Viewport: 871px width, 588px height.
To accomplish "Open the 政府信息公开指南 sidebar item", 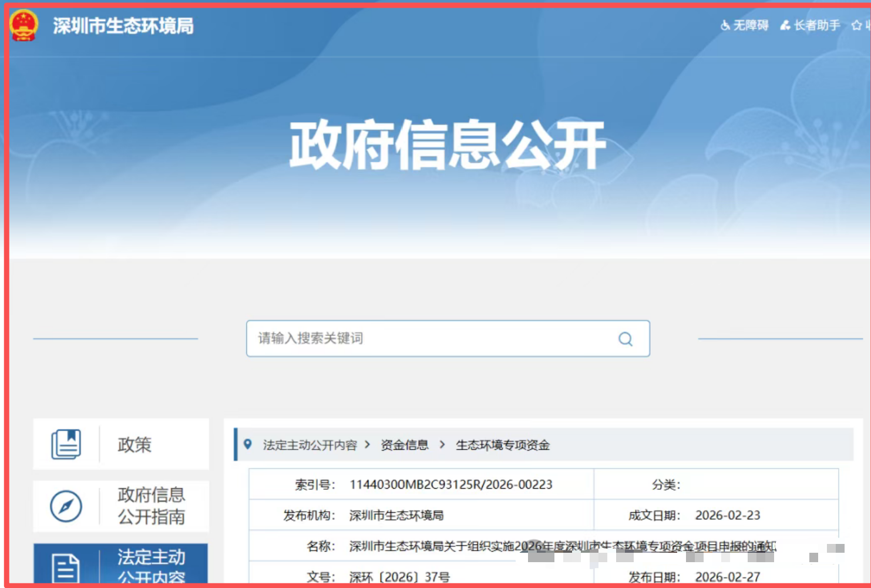I will pos(151,506).
